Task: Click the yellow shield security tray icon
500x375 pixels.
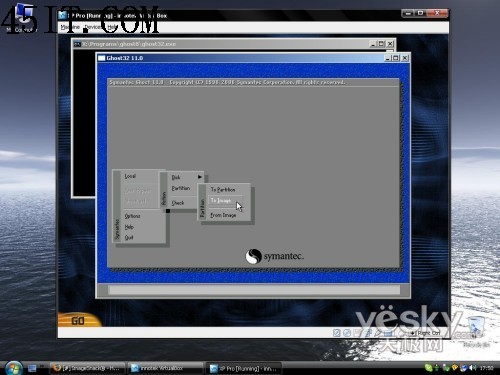Action: click(x=455, y=368)
